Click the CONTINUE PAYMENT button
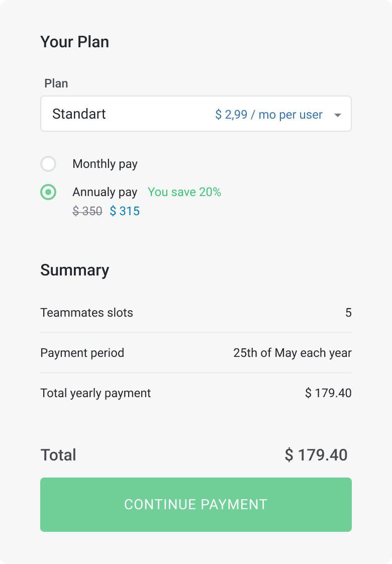Screen dimensions: 392x564 [196, 505]
